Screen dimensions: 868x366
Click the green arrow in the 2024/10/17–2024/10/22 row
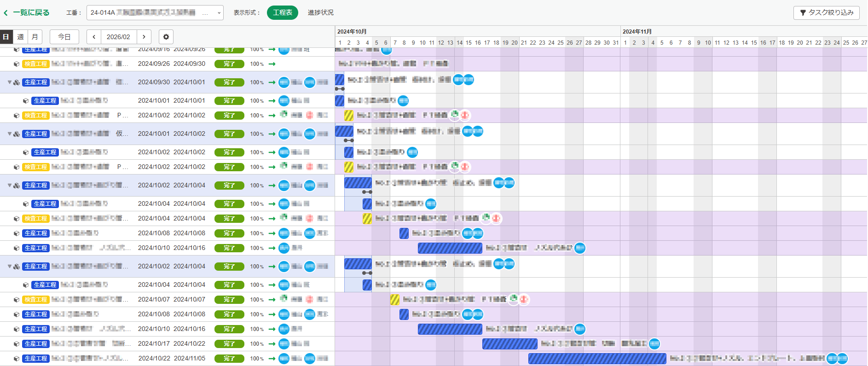pyautogui.click(x=272, y=344)
